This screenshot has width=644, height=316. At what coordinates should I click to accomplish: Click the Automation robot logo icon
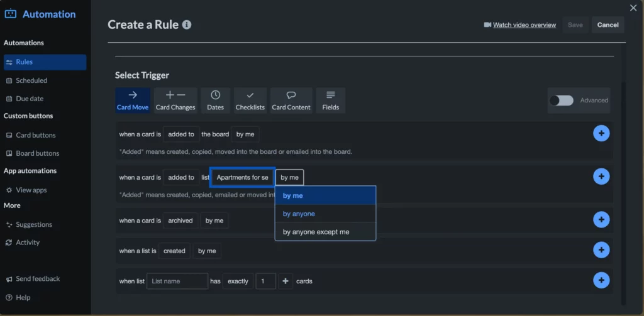[x=10, y=14]
